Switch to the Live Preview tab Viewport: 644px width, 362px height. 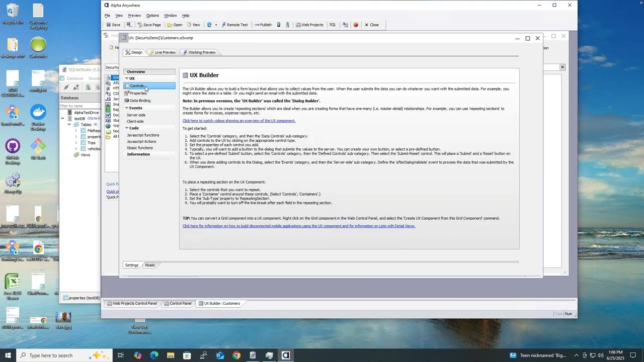163,52
